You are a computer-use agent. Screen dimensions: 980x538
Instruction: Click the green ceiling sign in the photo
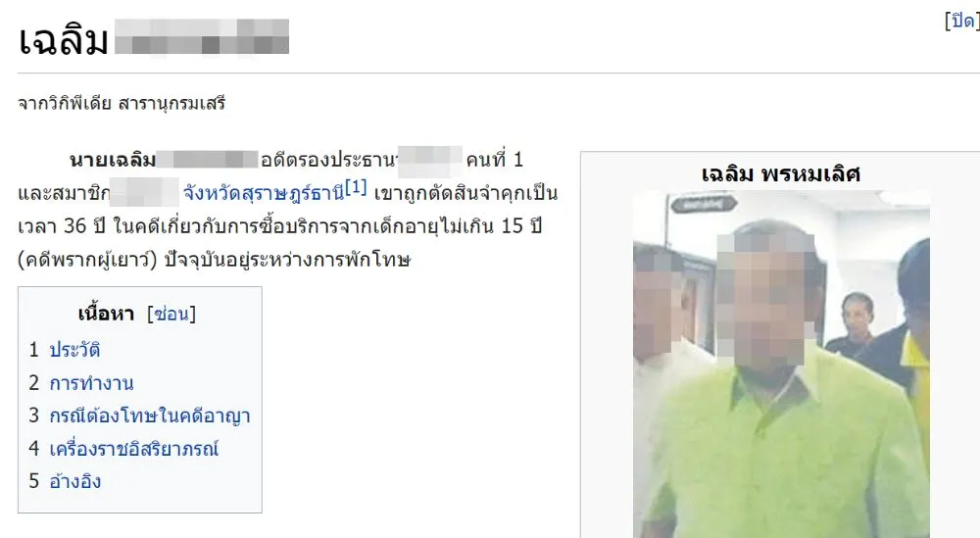[x=704, y=204]
